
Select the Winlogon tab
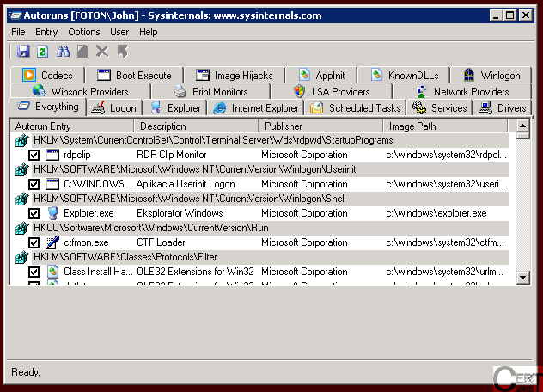tap(491, 75)
